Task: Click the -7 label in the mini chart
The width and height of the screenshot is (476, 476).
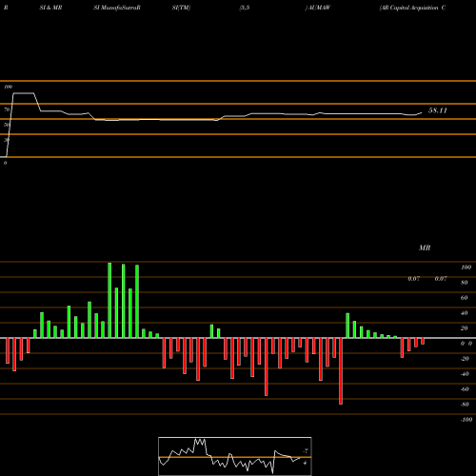Action: [306, 450]
